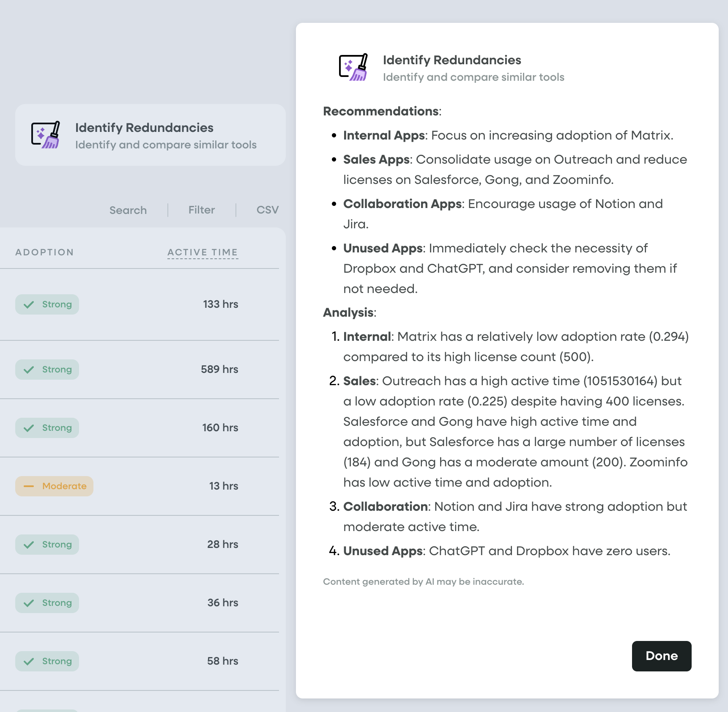Open the Search option
The height and width of the screenshot is (712, 728).
(128, 210)
